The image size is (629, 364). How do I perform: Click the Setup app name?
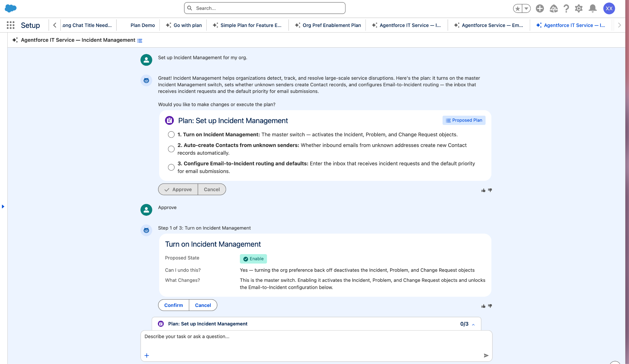[x=30, y=25]
